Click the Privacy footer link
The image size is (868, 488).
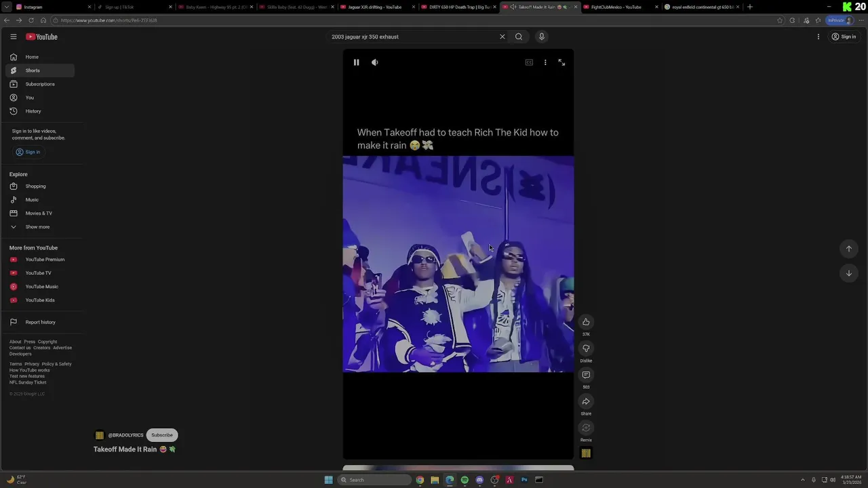(x=32, y=364)
